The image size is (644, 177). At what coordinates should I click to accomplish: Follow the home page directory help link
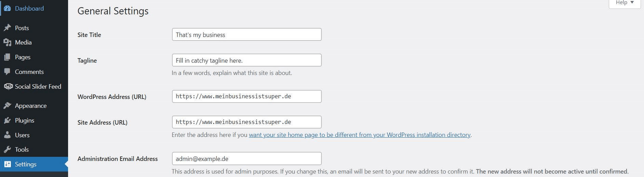coord(359,135)
